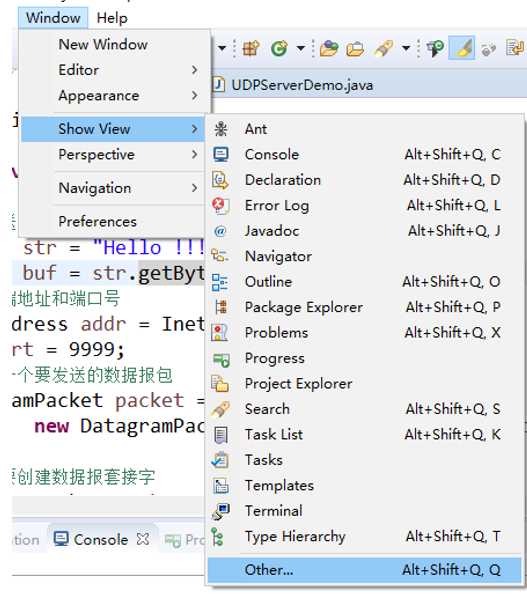Click the green New Java Class icon
This screenshot has height=598, width=527.
[x=279, y=49]
